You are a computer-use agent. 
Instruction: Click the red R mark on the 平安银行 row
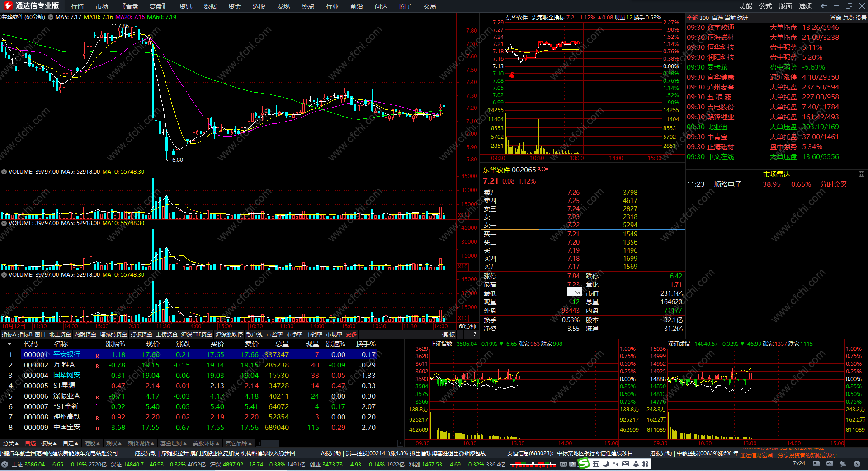point(97,356)
